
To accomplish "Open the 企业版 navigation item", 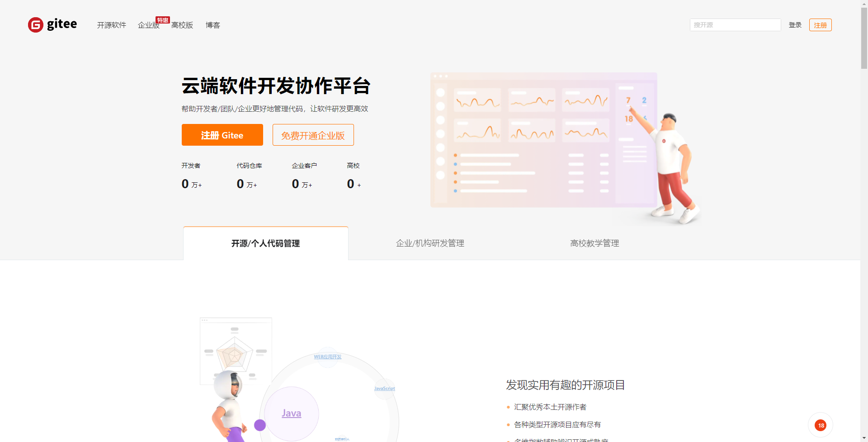I will (x=148, y=26).
